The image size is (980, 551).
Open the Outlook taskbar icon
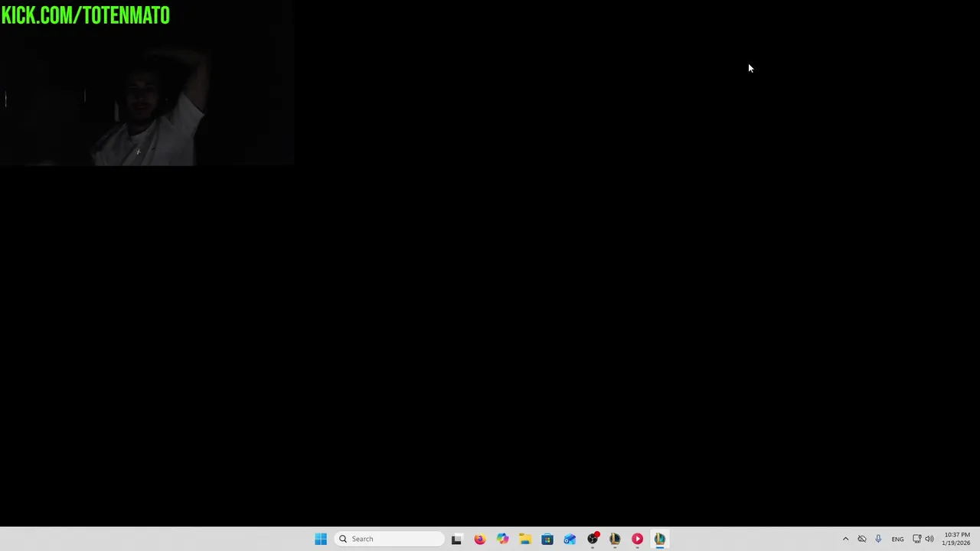(x=570, y=539)
